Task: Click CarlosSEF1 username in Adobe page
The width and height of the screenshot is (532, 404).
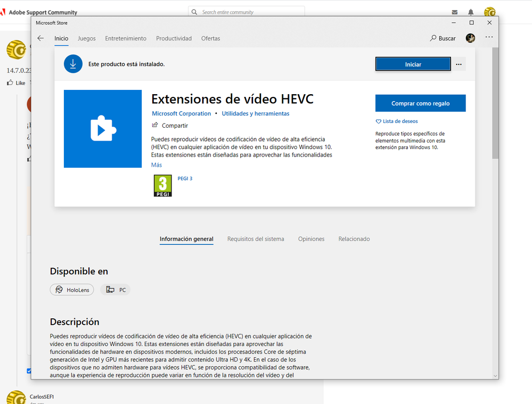Action: point(42,397)
